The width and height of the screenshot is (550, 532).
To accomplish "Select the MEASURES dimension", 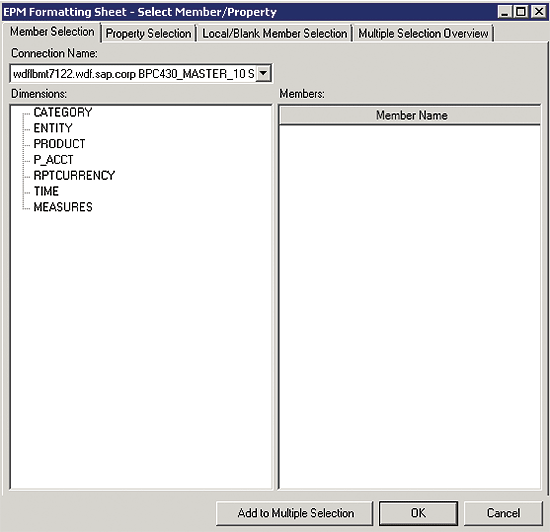I will (x=63, y=207).
